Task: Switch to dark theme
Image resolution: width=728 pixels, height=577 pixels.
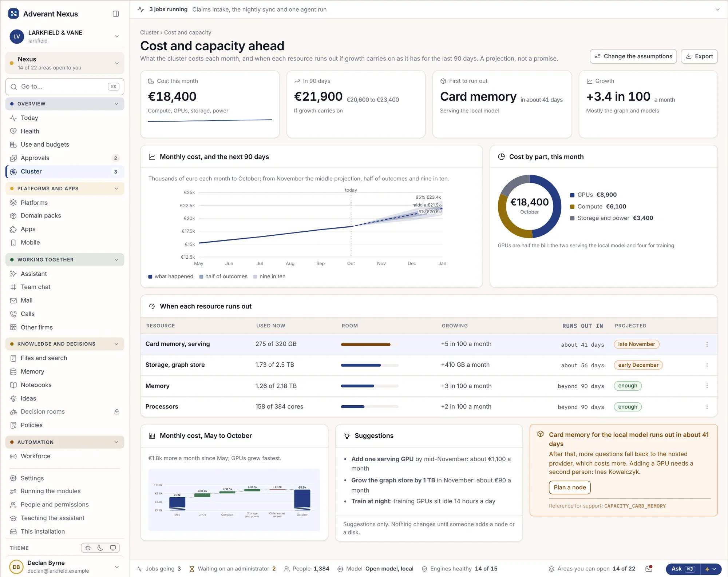Action: [x=100, y=548]
